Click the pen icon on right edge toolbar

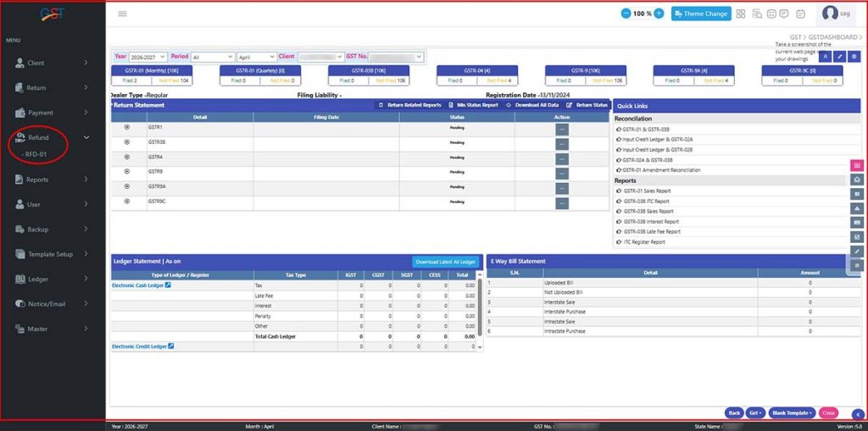click(x=857, y=251)
